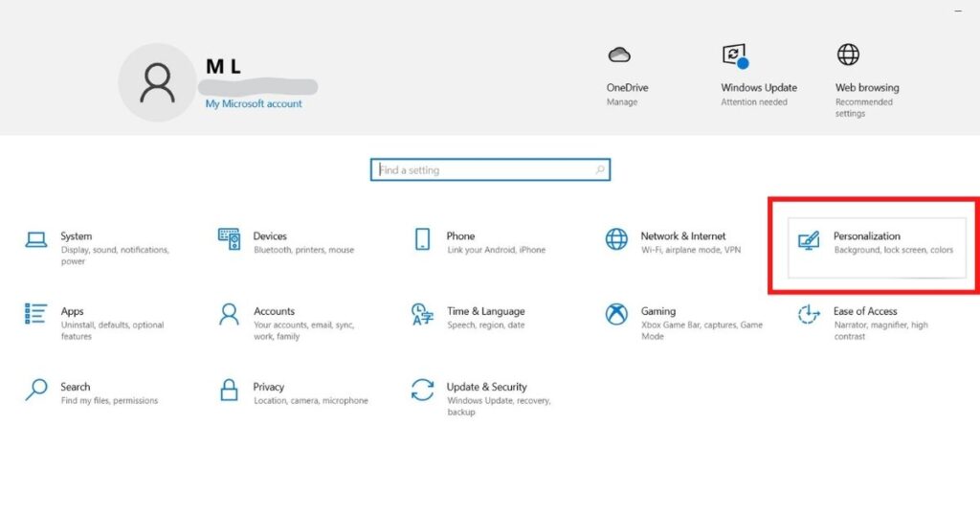The width and height of the screenshot is (980, 515).
Task: Click the M L account name
Action: point(223,66)
